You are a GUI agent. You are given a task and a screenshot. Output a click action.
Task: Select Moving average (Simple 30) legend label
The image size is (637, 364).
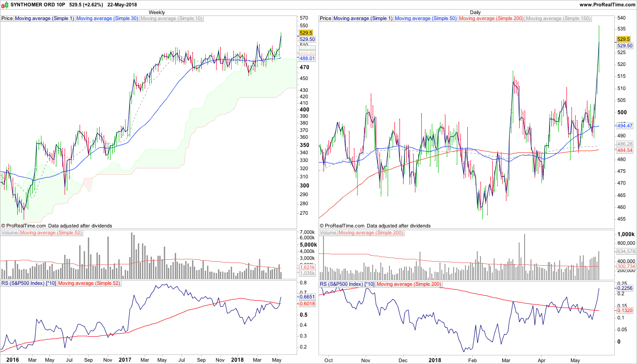pos(107,19)
